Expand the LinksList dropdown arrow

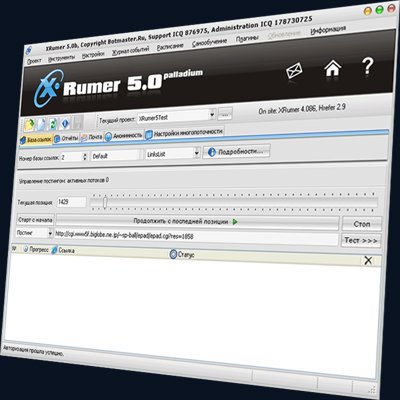click(x=197, y=153)
